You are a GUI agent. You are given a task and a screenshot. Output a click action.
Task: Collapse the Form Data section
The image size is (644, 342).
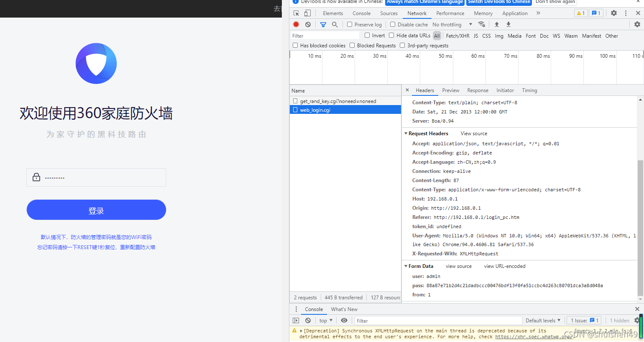[406, 266]
